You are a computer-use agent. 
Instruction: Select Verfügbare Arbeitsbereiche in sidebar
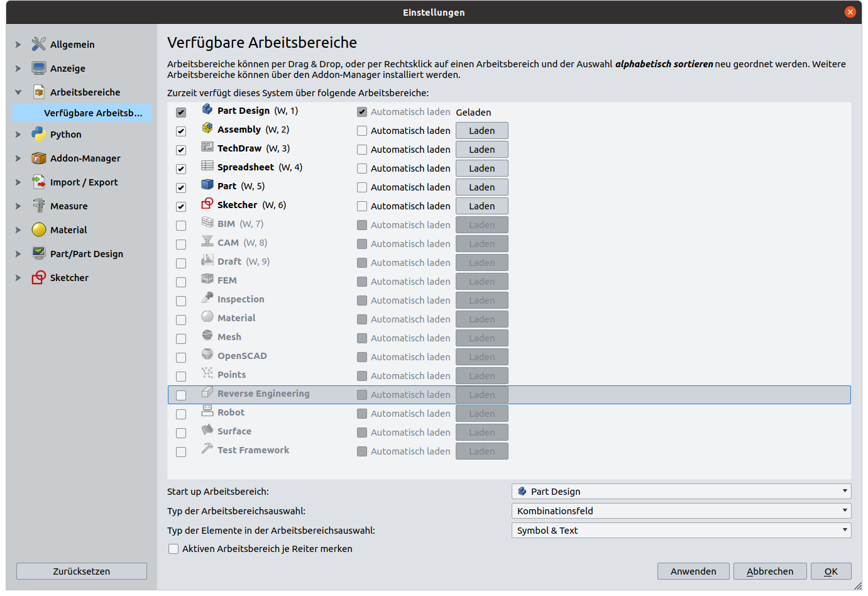pyautogui.click(x=93, y=113)
